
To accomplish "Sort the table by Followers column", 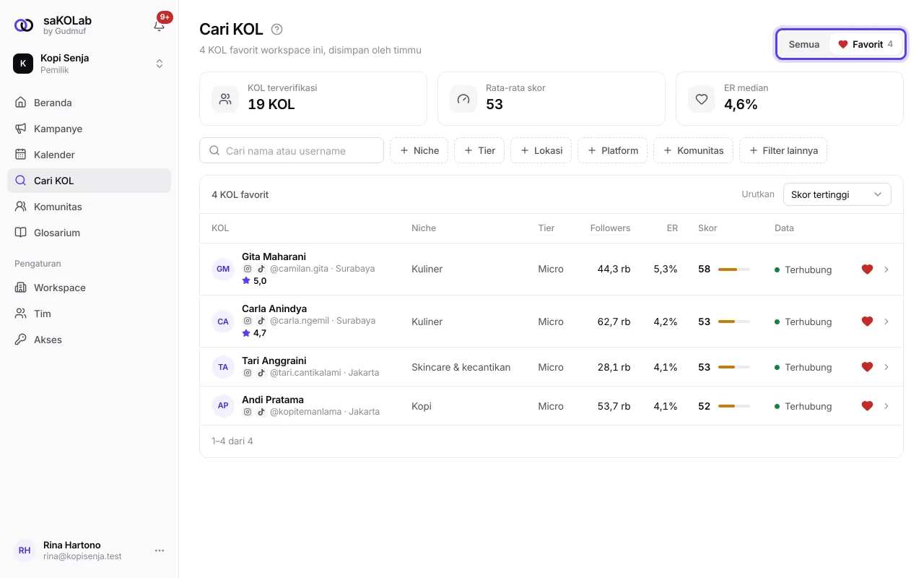I will coord(610,228).
